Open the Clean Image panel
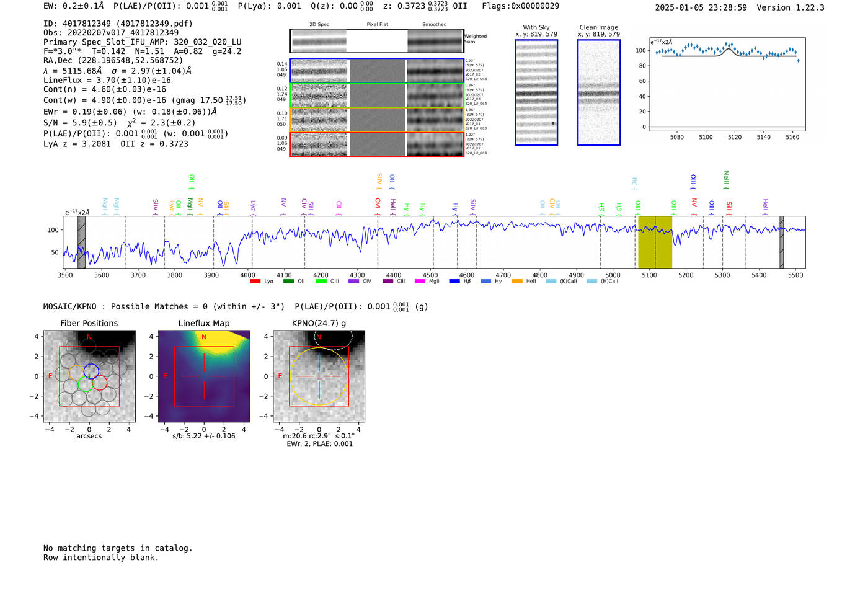This screenshot has height=591, width=868. click(x=599, y=92)
